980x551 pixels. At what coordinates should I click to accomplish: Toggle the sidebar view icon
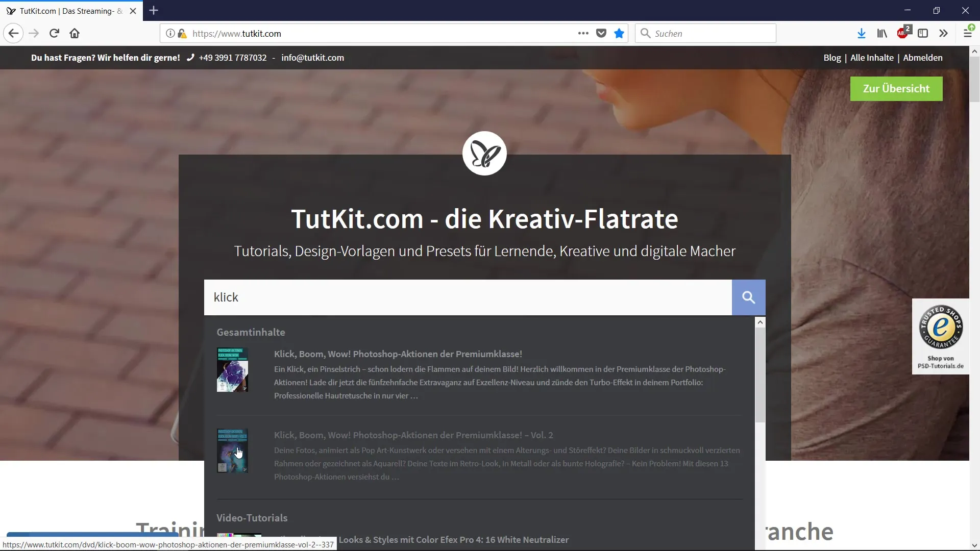click(x=923, y=34)
